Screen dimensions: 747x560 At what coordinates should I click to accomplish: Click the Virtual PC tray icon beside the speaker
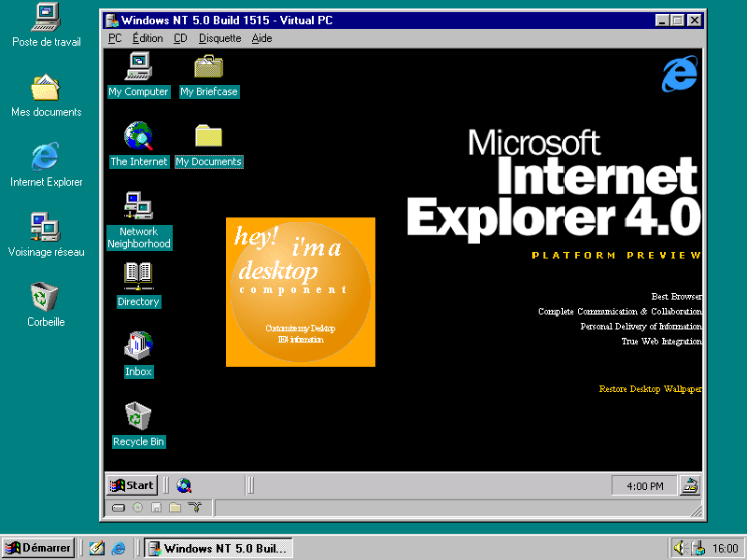[698, 548]
